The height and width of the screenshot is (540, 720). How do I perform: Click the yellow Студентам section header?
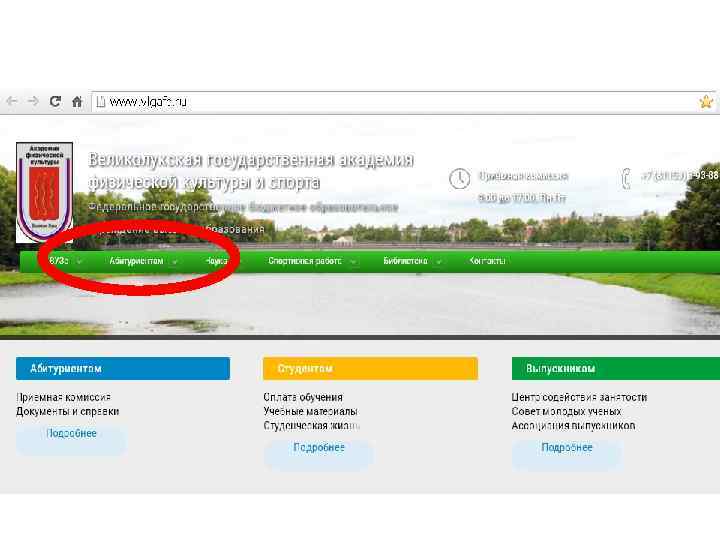370,368
